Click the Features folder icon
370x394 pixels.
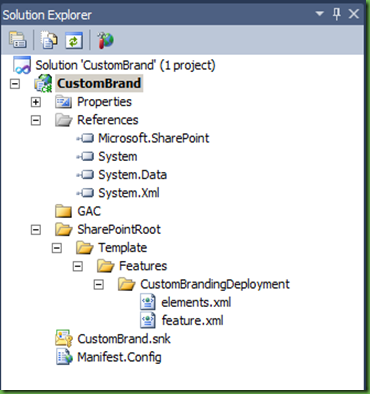(105, 266)
